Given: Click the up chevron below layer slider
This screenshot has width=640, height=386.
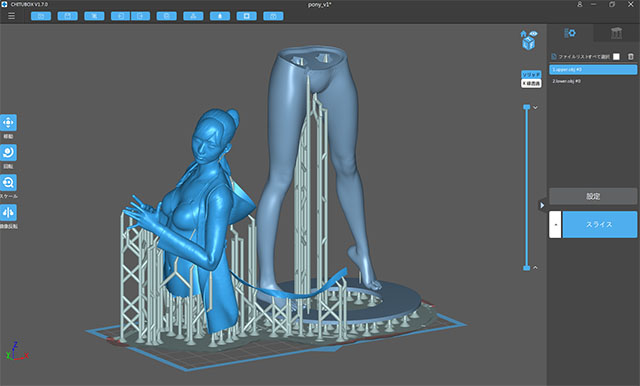Looking at the screenshot, I should click(x=536, y=268).
